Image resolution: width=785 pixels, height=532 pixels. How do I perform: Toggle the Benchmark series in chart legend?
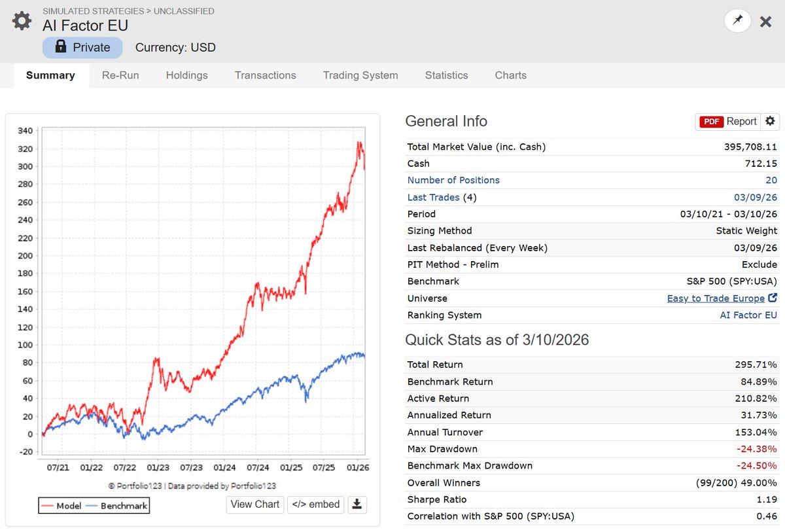click(x=116, y=506)
